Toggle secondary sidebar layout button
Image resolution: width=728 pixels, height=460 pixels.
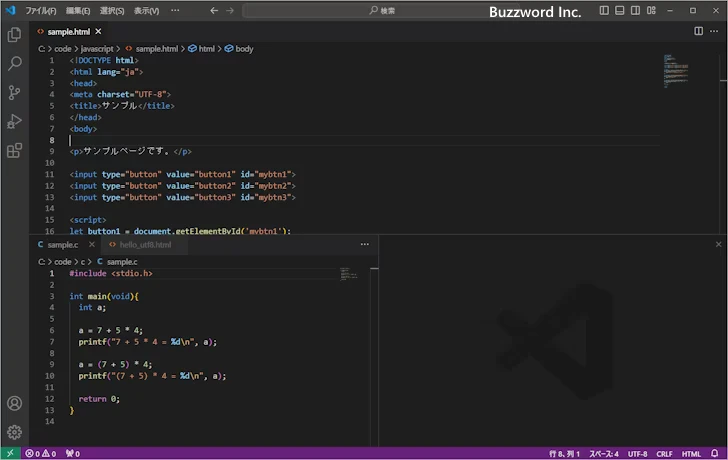tap(634, 10)
